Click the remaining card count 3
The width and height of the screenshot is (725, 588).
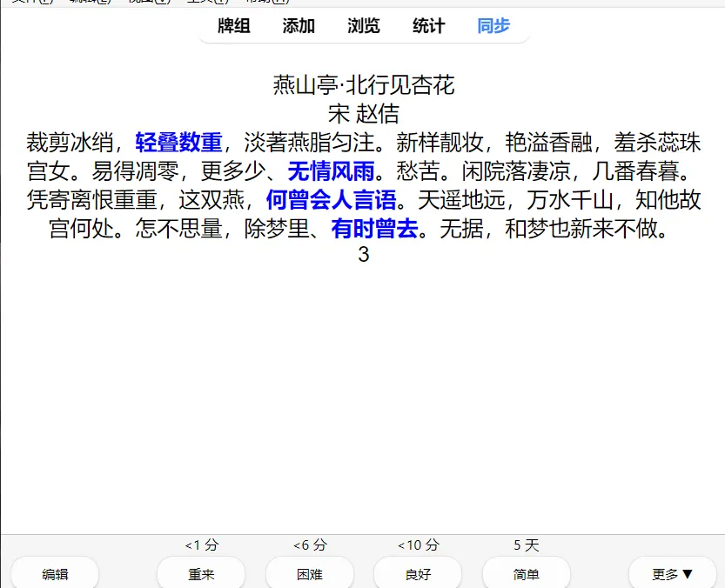(x=362, y=255)
